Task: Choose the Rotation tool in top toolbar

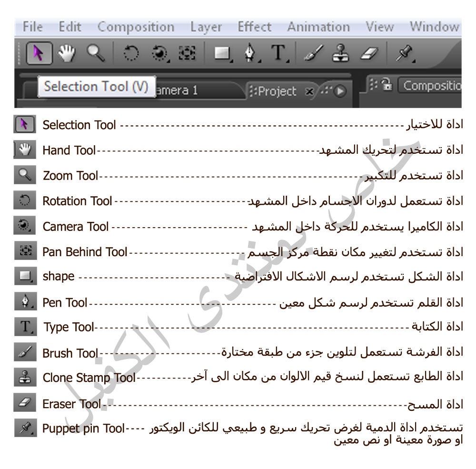Action: pyautogui.click(x=131, y=54)
